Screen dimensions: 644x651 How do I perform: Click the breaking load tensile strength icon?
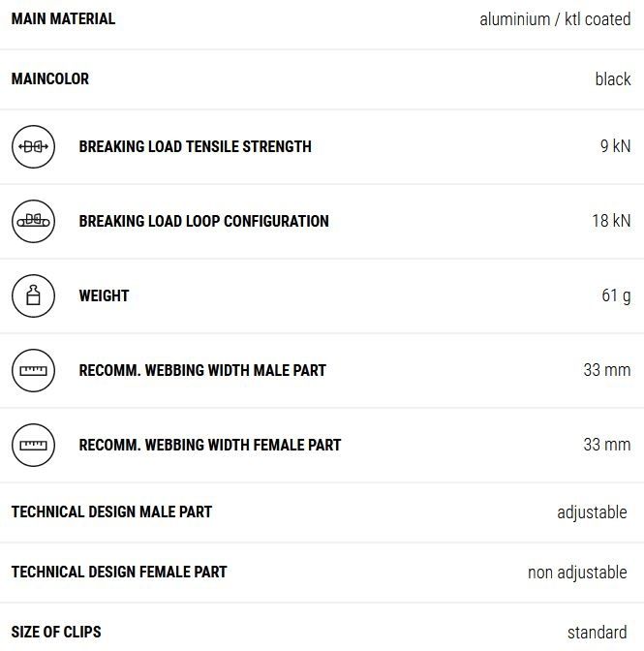click(x=34, y=147)
